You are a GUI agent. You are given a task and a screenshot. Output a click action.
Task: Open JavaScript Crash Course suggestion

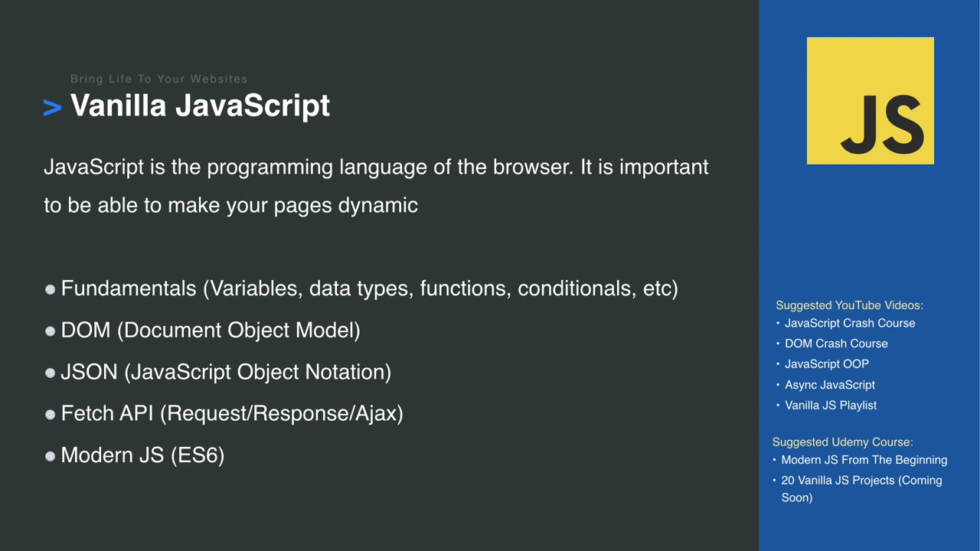(850, 323)
